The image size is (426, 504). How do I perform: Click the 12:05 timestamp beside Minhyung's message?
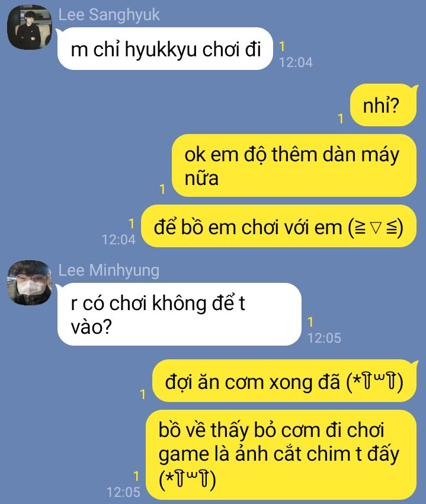(x=324, y=338)
